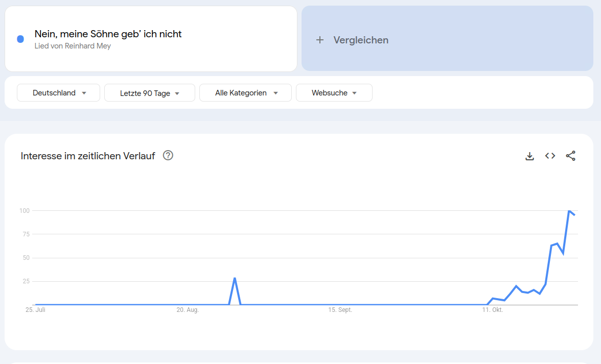Expand the Letzte 90 Tage dropdown
Viewport: 601px width, 364px height.
pyautogui.click(x=150, y=93)
